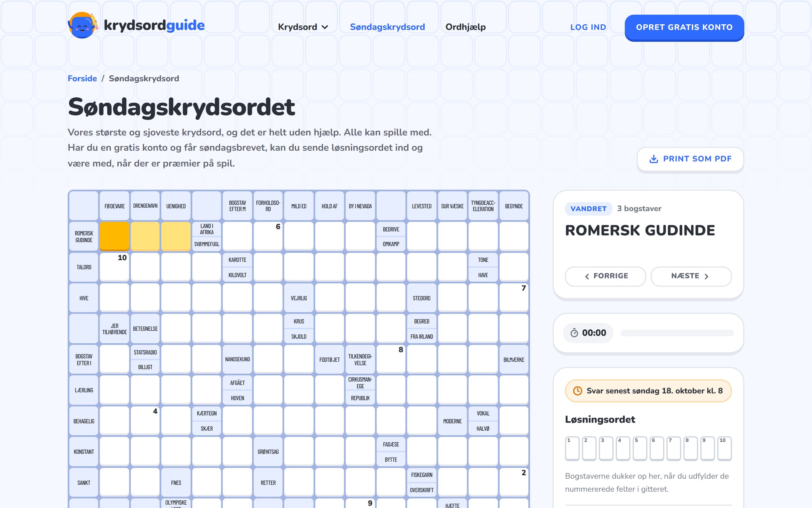Click the BILMÆRKE clue cell
Viewport: 812px width, 508px height.
(514, 360)
